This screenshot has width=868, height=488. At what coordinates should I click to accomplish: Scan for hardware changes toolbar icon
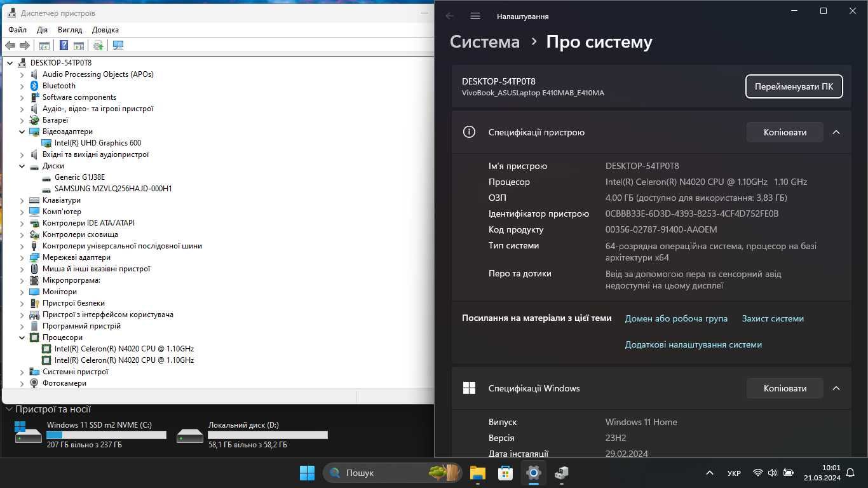[118, 45]
